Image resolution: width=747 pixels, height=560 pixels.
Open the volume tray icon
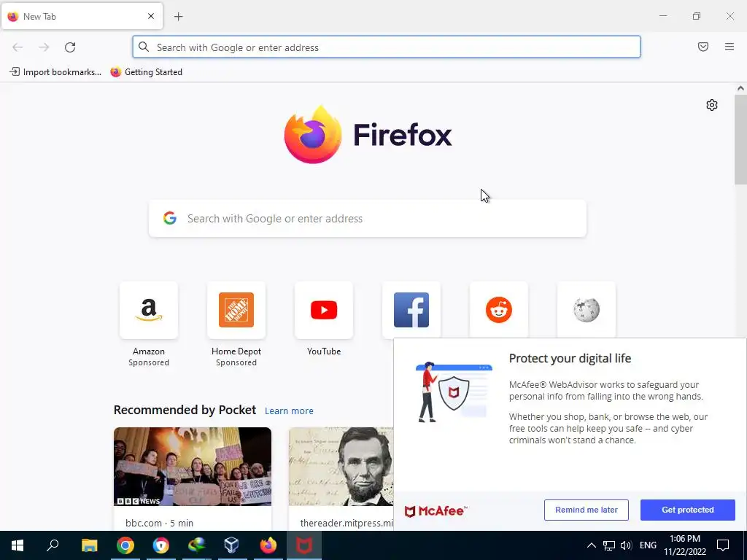click(626, 545)
